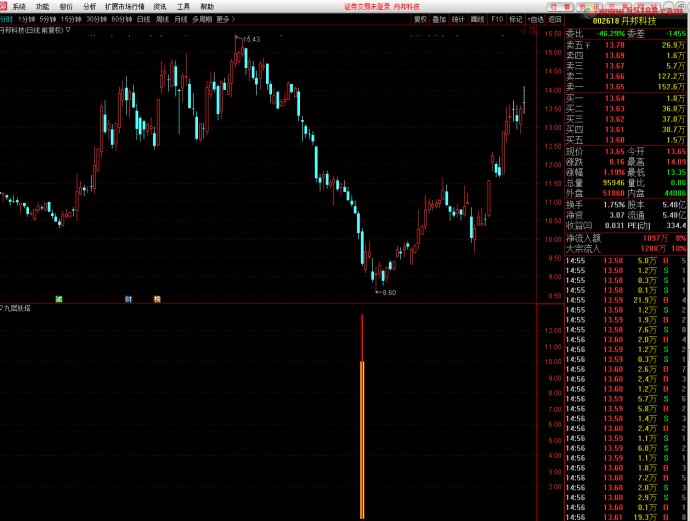Open the 资讯 menu
The image size is (690, 521).
click(160, 7)
